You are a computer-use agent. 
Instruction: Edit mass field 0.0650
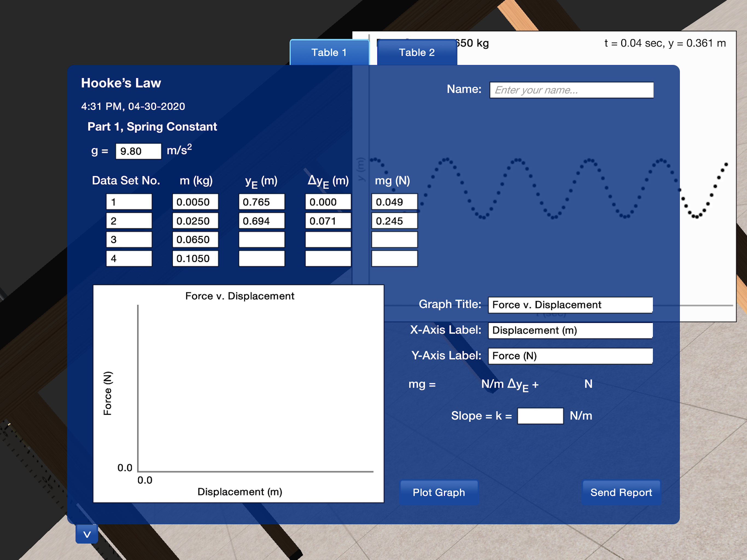coord(195,240)
